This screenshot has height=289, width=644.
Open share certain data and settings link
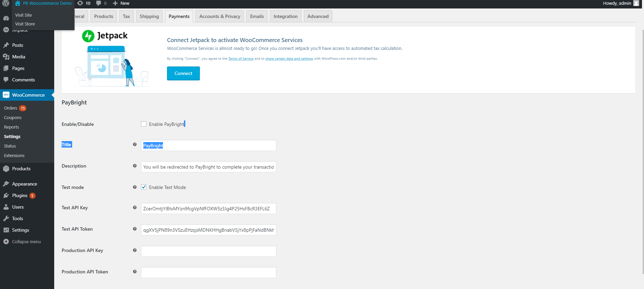289,59
